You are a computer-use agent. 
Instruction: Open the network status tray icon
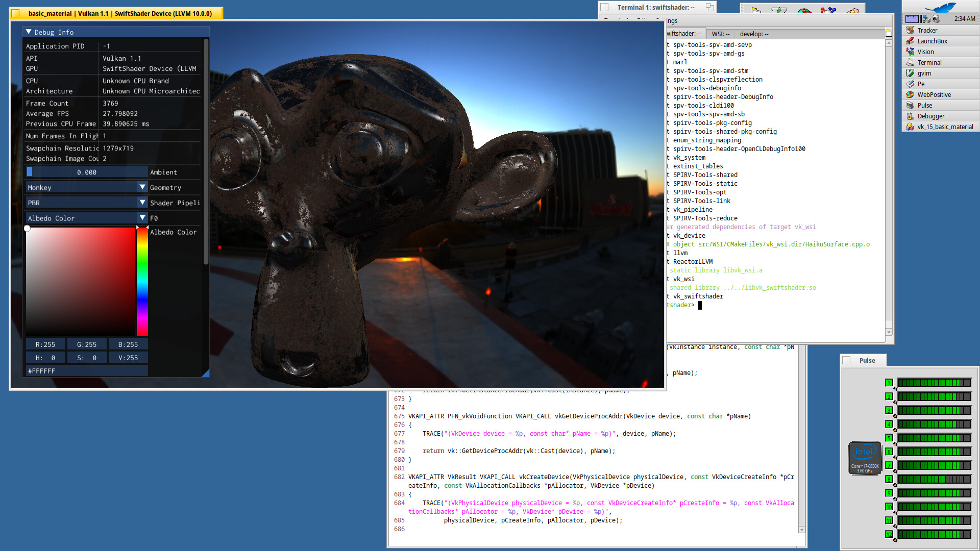[926, 19]
